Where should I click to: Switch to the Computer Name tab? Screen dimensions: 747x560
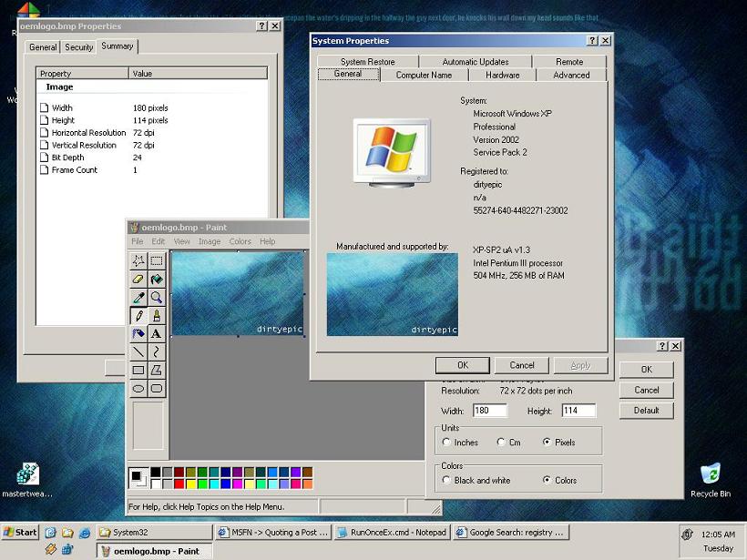coord(424,75)
